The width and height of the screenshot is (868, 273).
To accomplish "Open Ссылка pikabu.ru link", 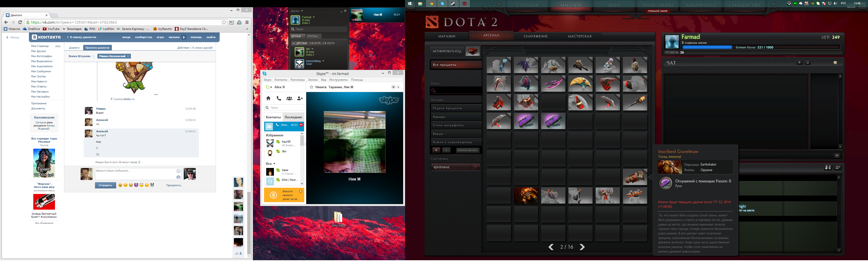I will [x=124, y=99].
